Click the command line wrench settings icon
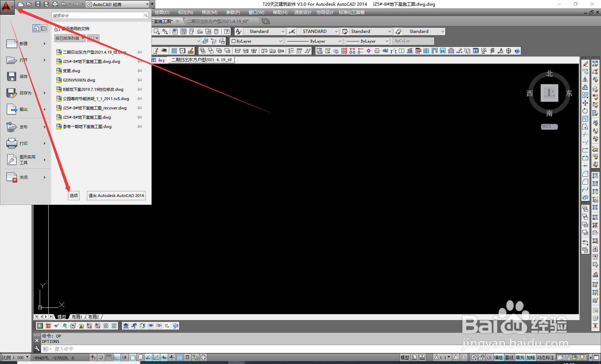Viewport: 601px width, 364px height. [x=37, y=349]
